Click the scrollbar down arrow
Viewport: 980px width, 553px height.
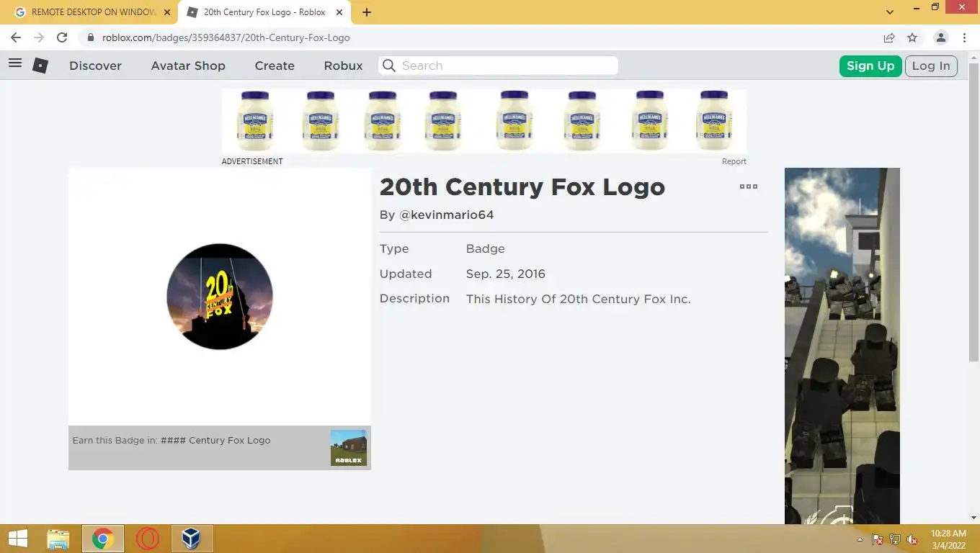click(x=974, y=517)
